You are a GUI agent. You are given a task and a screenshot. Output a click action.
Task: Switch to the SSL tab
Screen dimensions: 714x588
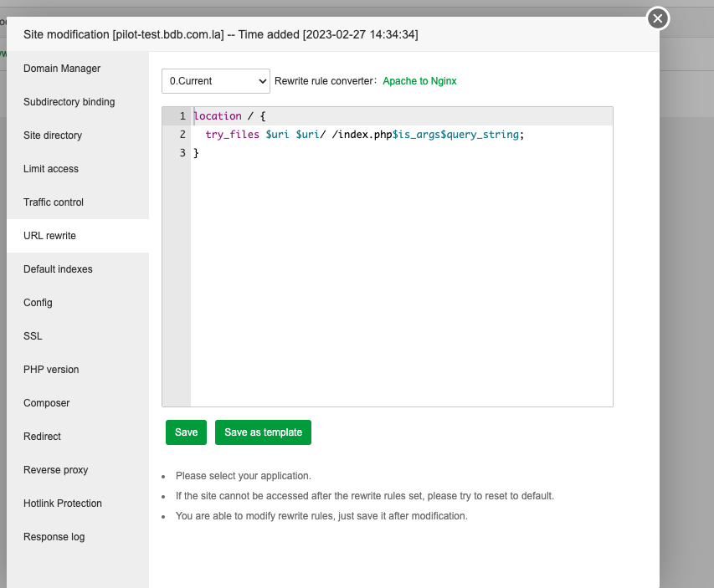pos(33,336)
